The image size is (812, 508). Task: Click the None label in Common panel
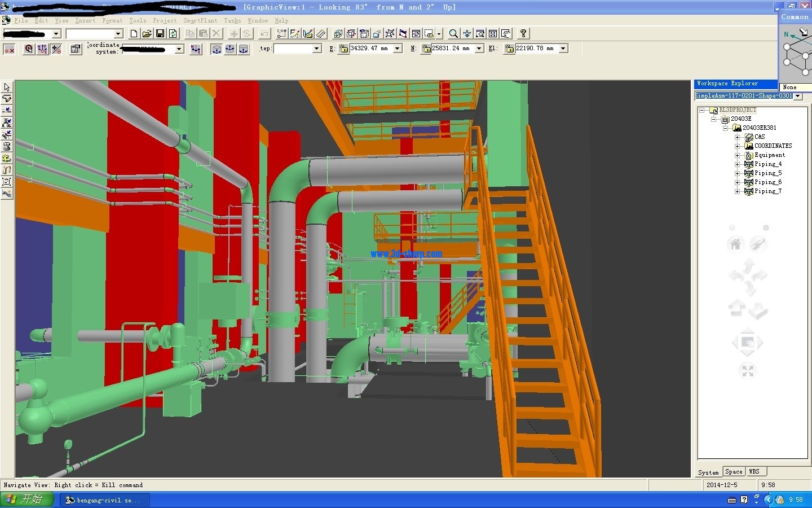[x=790, y=87]
